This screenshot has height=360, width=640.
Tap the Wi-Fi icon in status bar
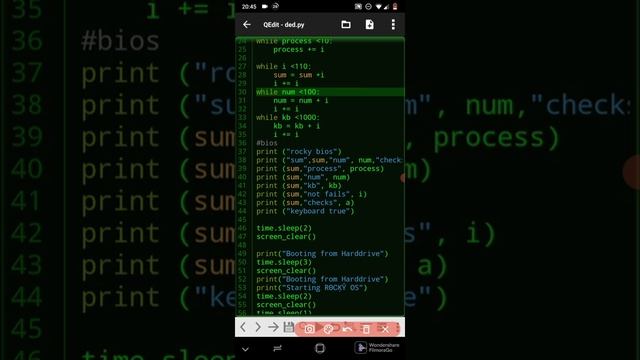coord(378,7)
